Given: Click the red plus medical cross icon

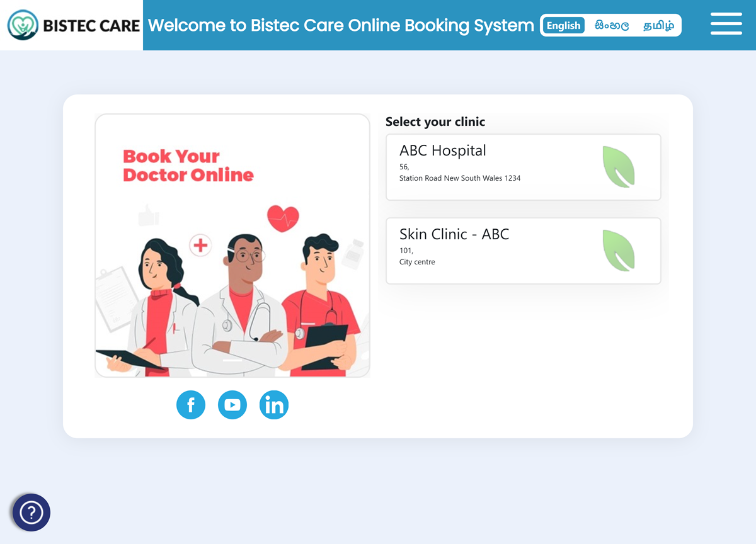Looking at the screenshot, I should pos(200,244).
